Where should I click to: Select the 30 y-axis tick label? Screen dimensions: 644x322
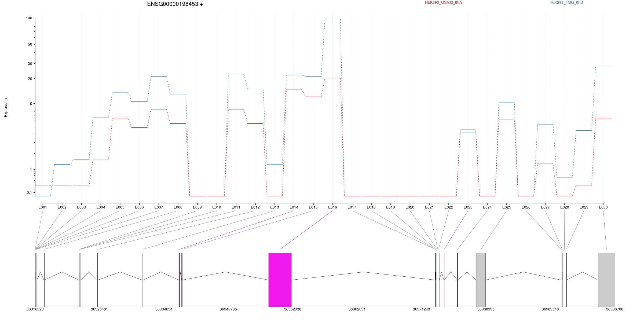30,64
